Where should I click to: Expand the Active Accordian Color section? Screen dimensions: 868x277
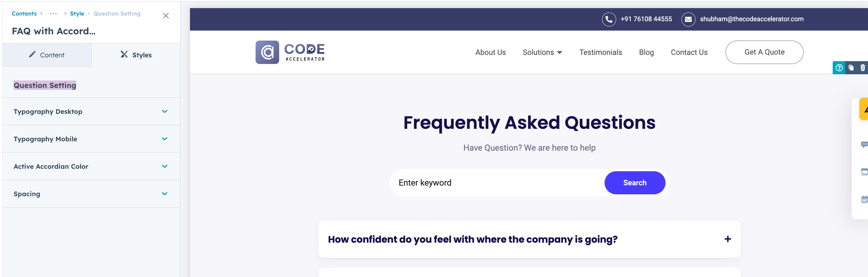point(164,166)
